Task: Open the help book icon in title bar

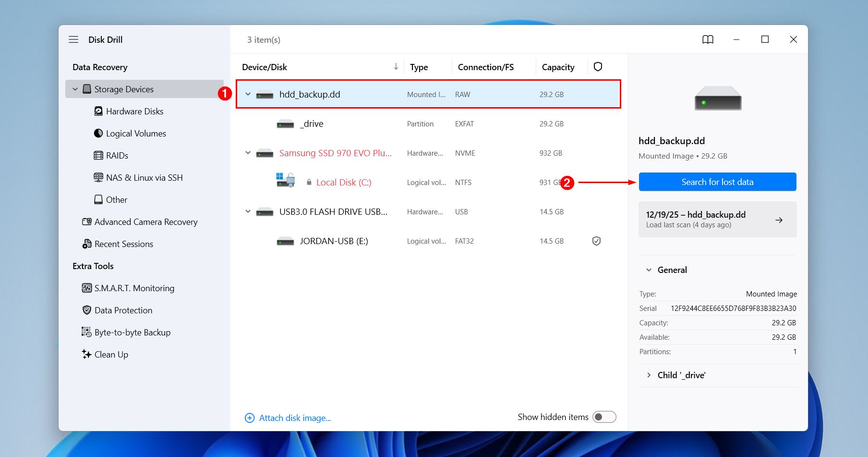Action: (x=708, y=39)
